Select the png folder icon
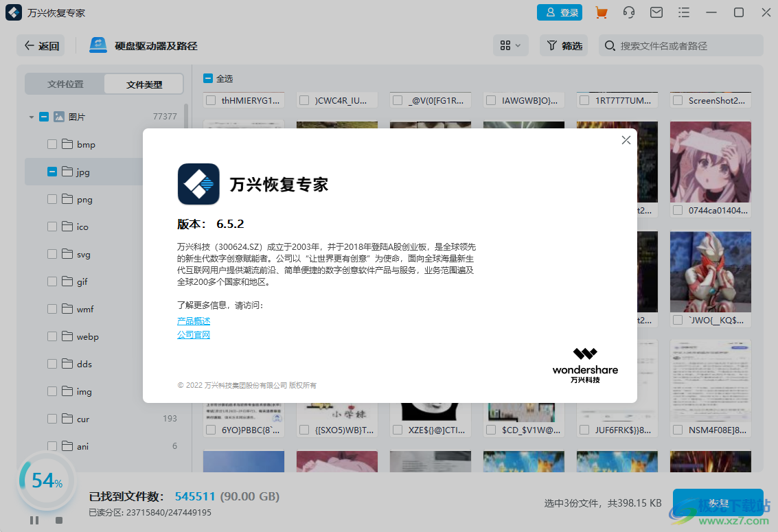The width and height of the screenshot is (778, 532). tap(67, 199)
